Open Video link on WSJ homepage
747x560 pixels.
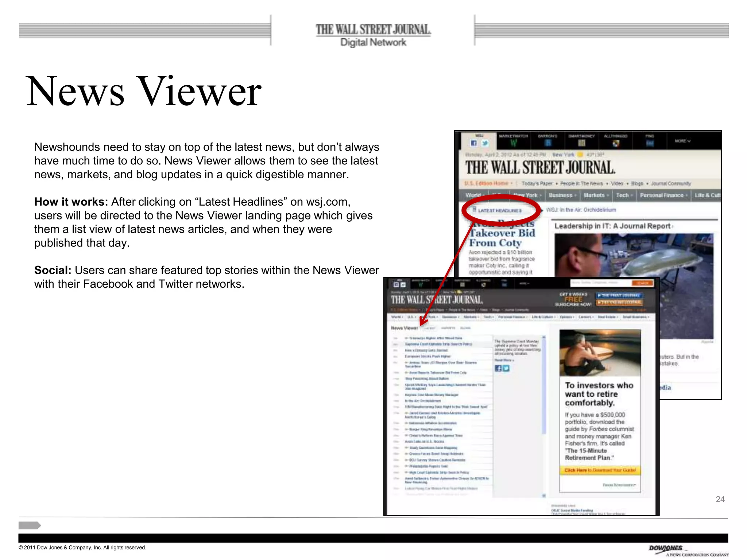pyautogui.click(x=617, y=183)
